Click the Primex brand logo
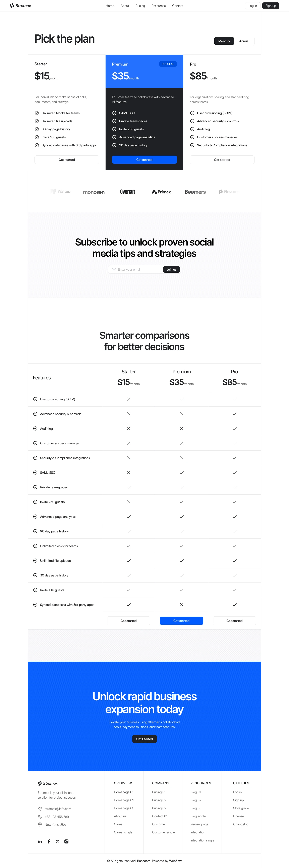Screen dimensions: 289x868 (161, 192)
